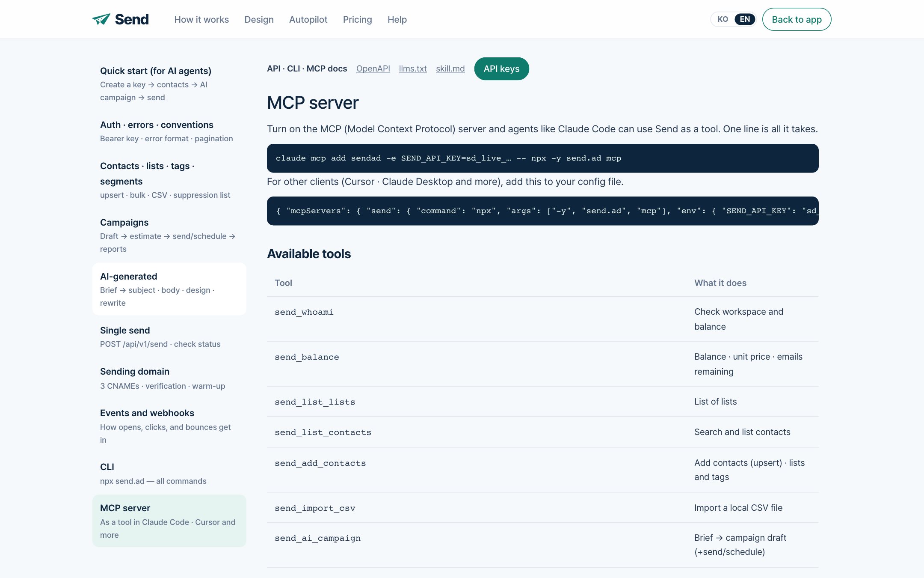This screenshot has height=578, width=924.
Task: Open Help in the header
Action: pyautogui.click(x=397, y=20)
